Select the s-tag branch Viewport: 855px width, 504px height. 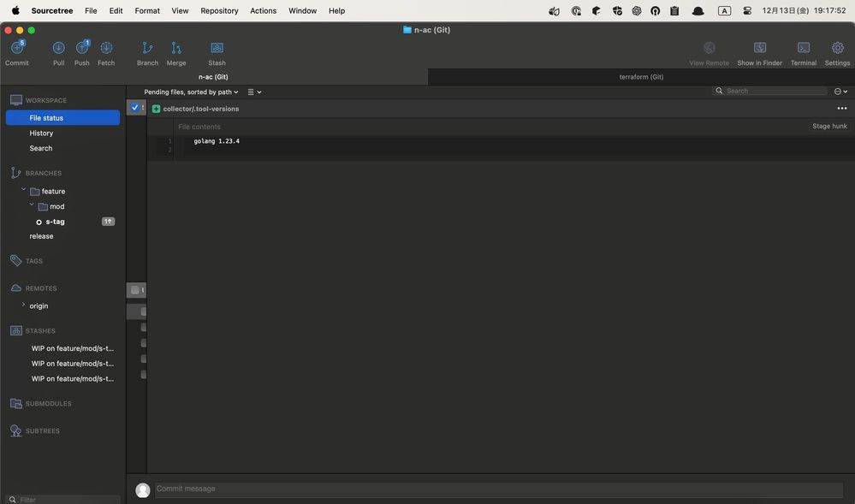point(55,222)
